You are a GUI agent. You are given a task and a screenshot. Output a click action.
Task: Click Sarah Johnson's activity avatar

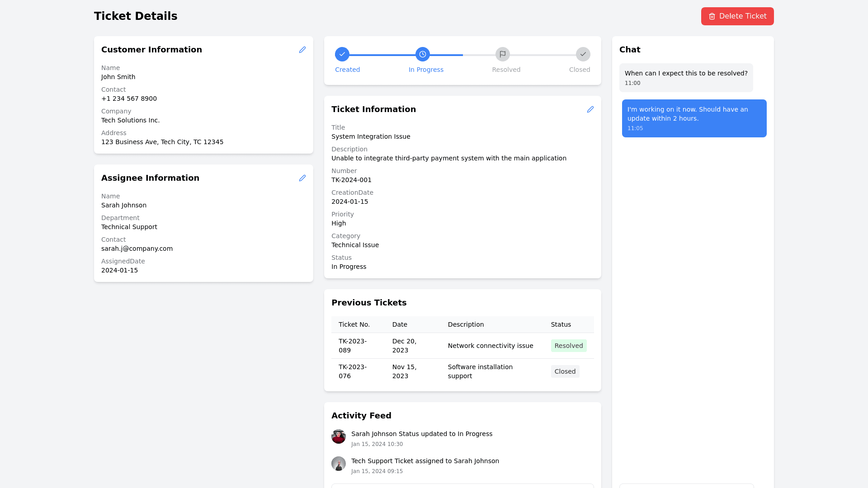pos(339,436)
